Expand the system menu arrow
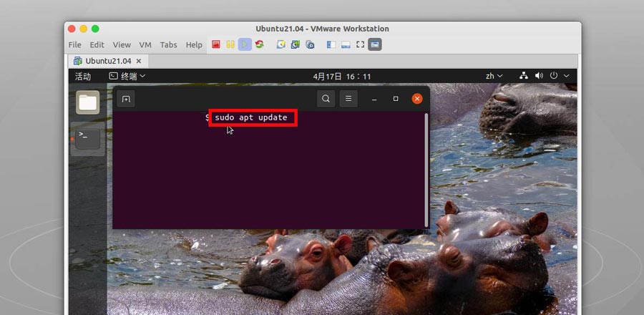The image size is (644, 315). pyautogui.click(x=567, y=76)
